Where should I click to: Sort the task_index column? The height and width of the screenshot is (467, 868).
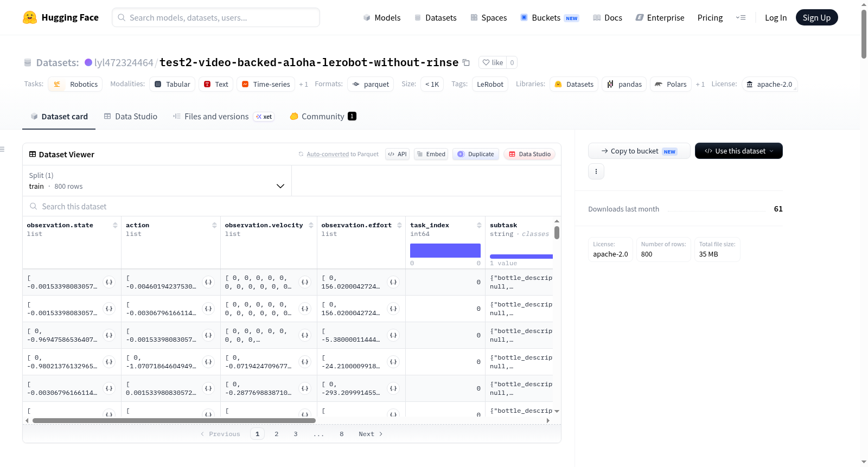coord(479,225)
